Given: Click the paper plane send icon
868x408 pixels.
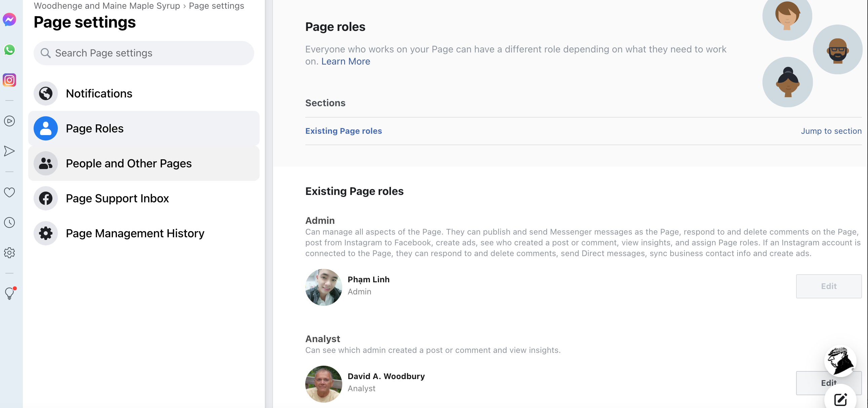Looking at the screenshot, I should tap(9, 151).
